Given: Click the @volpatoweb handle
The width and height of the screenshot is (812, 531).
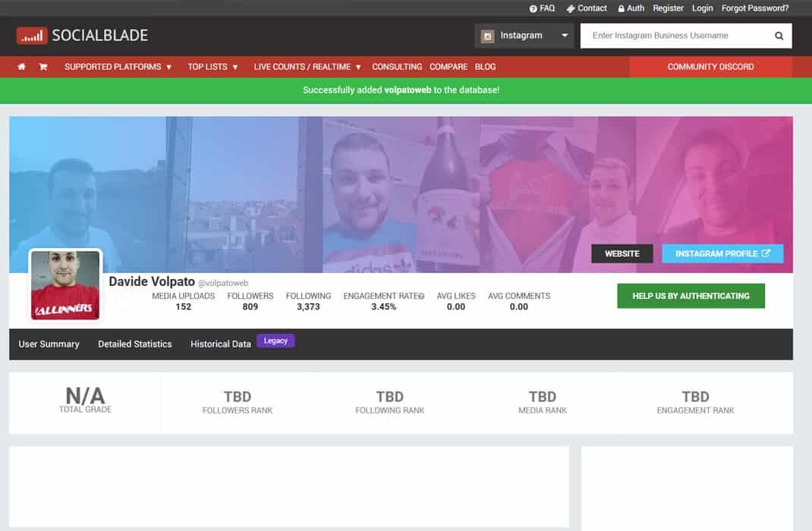Looking at the screenshot, I should tap(223, 283).
